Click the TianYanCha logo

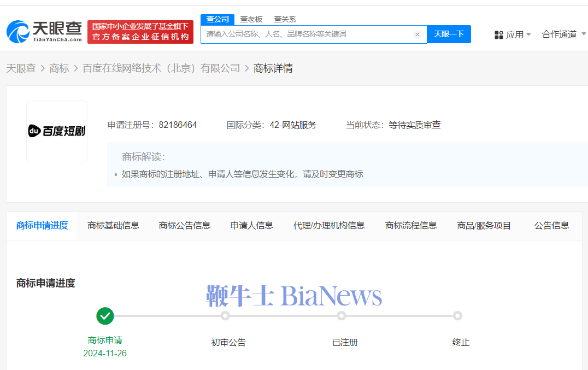(44, 32)
